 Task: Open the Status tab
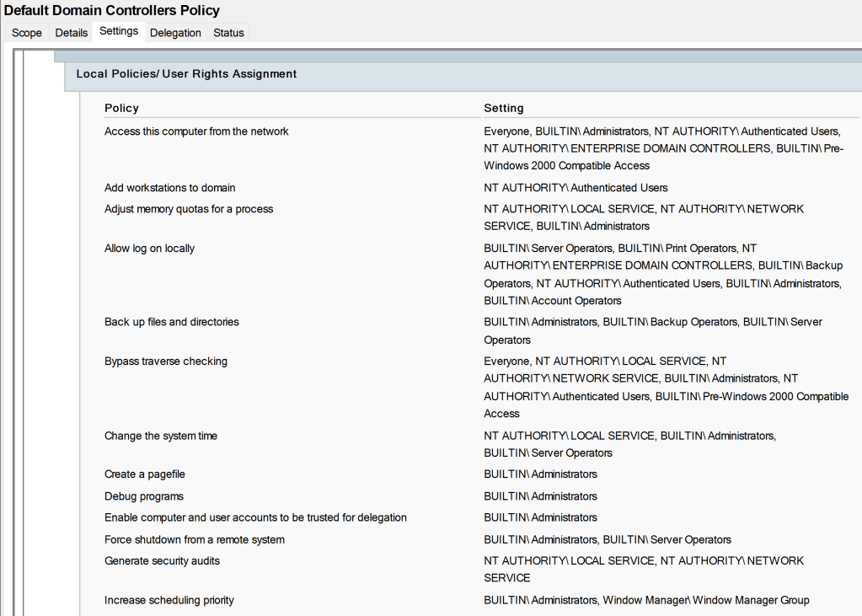(x=228, y=33)
